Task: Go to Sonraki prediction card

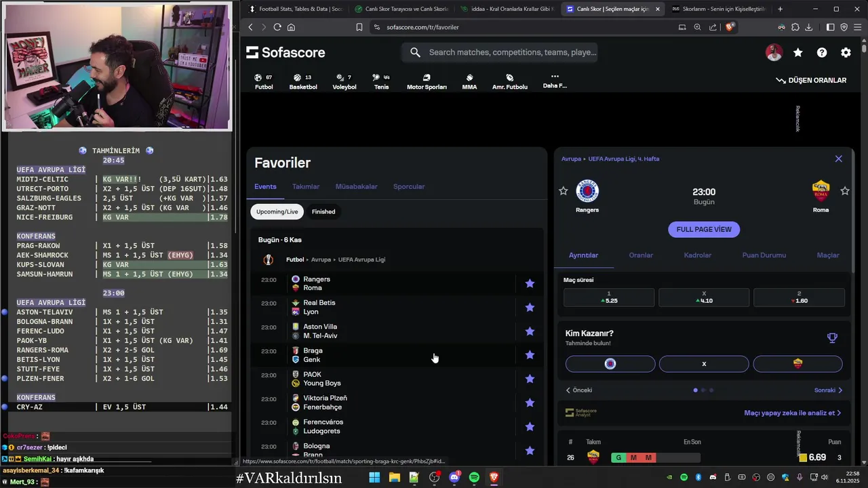Action: point(828,390)
